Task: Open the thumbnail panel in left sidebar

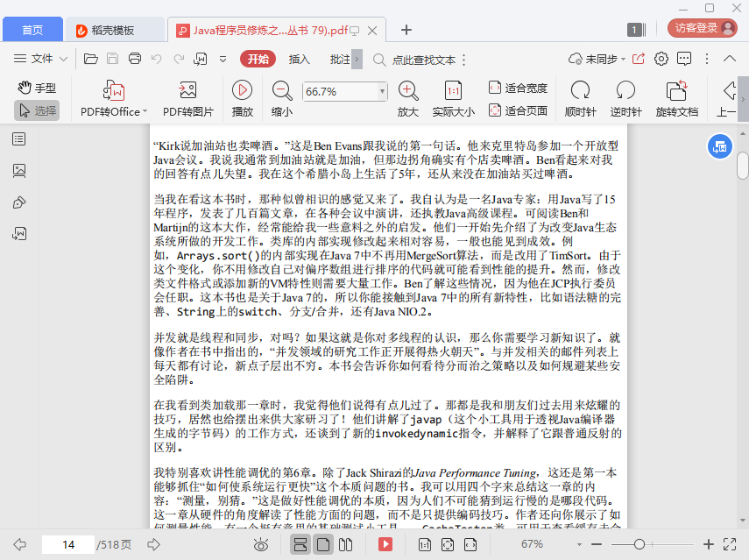Action: (19, 171)
